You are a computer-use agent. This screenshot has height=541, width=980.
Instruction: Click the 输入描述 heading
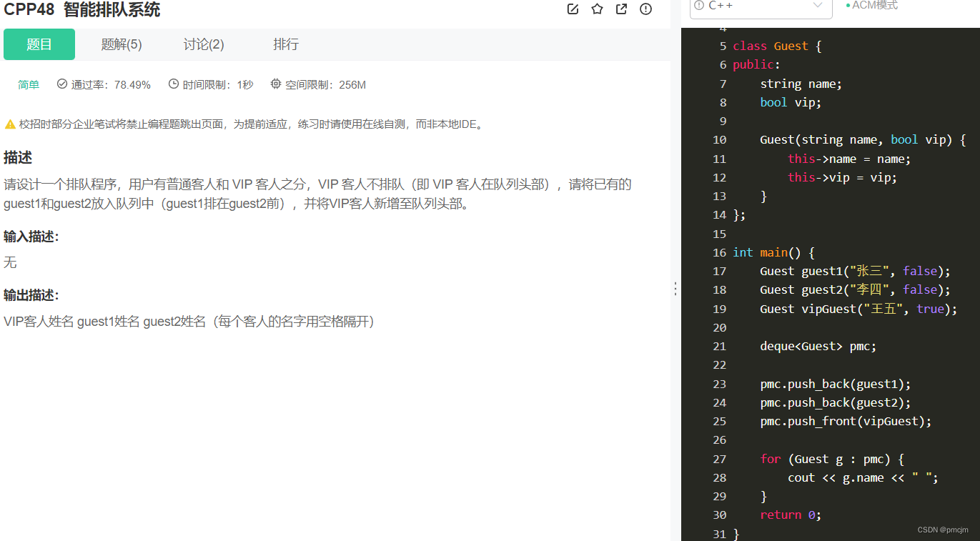coord(31,237)
